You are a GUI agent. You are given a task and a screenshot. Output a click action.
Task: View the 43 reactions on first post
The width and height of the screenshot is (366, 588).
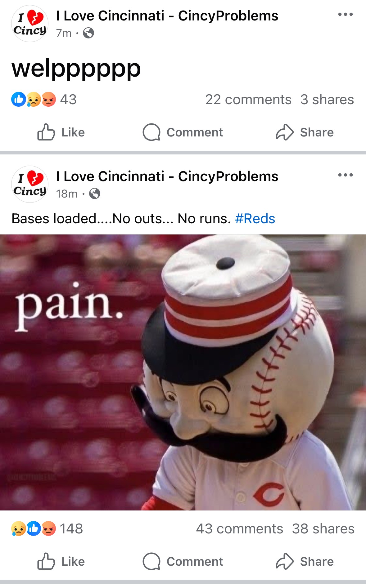44,100
